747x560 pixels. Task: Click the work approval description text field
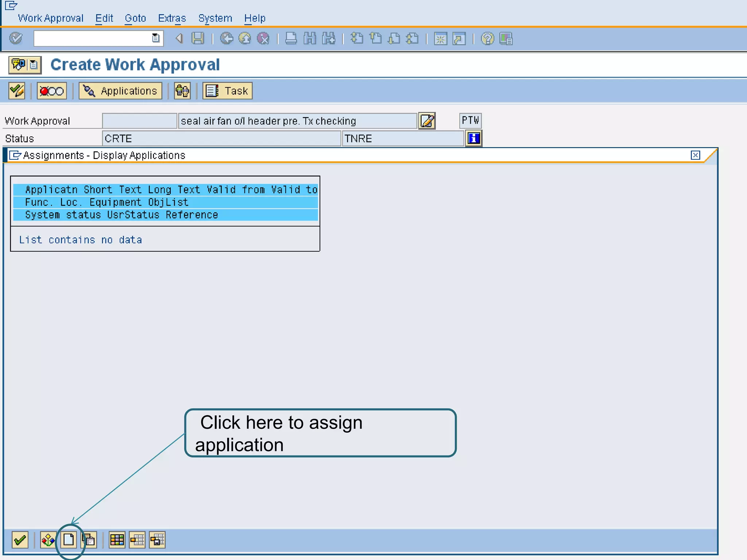[298, 121]
